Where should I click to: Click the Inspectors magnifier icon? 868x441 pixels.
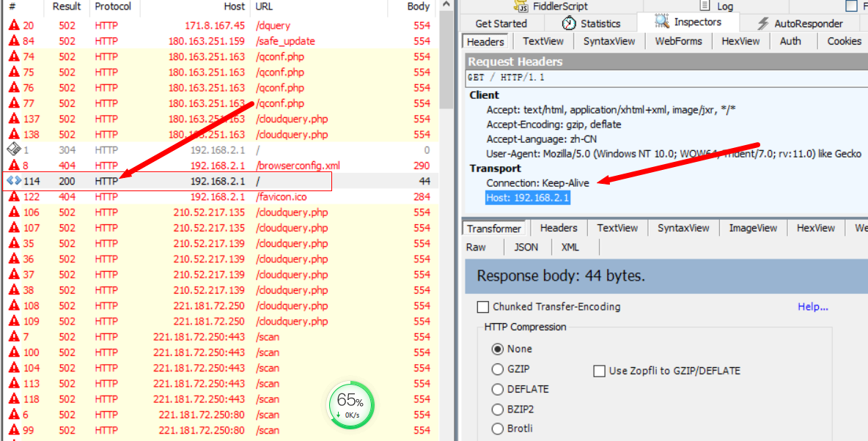click(x=662, y=21)
